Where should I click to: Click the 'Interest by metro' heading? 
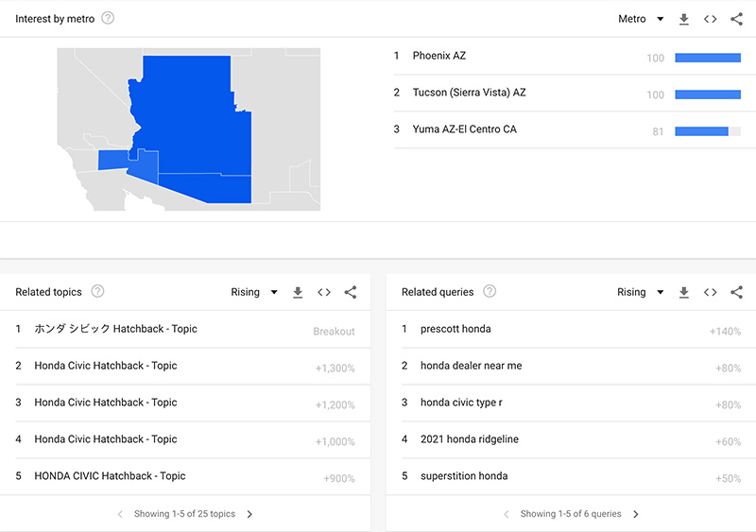[55, 19]
